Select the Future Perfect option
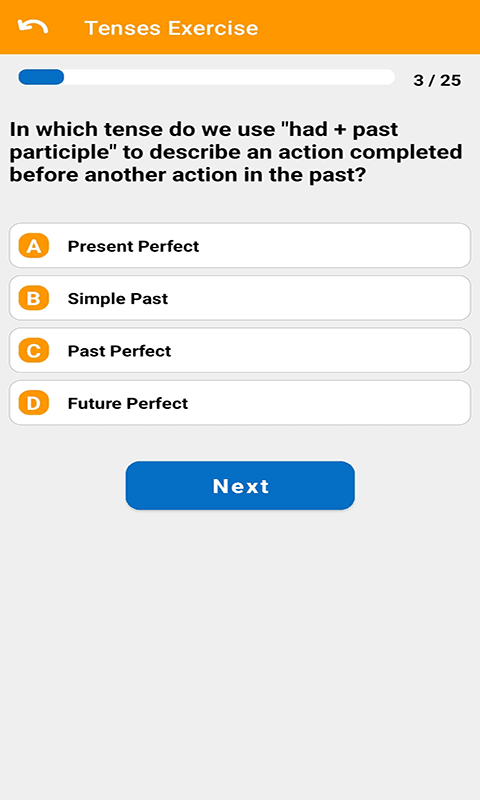Screen dimensions: 480x800 click(240, 403)
